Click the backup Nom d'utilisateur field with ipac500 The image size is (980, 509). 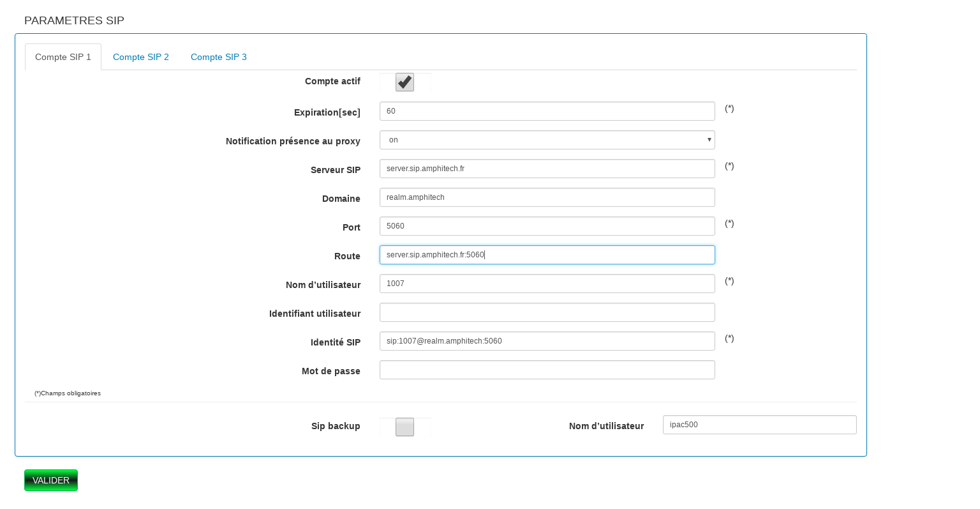pyautogui.click(x=759, y=425)
